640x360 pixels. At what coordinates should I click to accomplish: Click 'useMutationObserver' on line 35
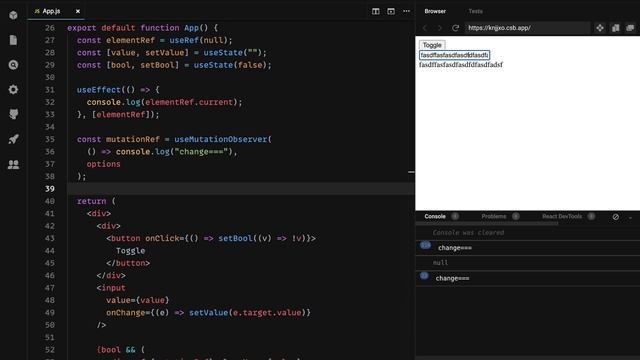point(221,139)
